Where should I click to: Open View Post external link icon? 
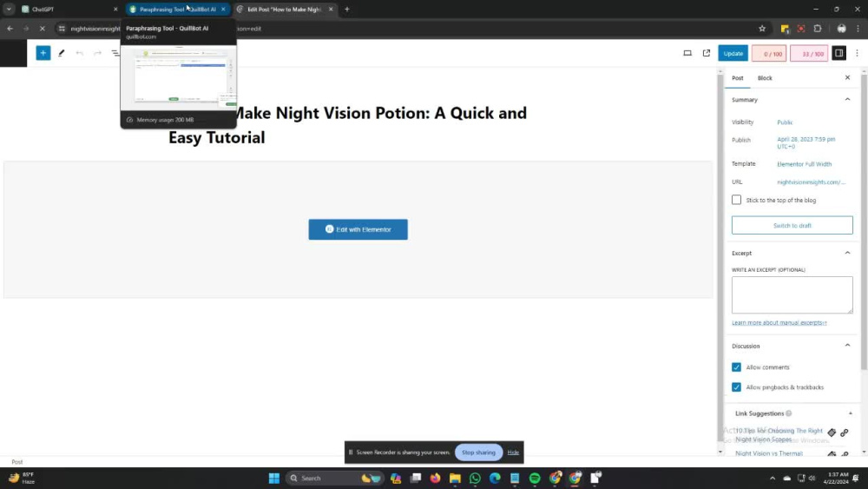pyautogui.click(x=707, y=53)
